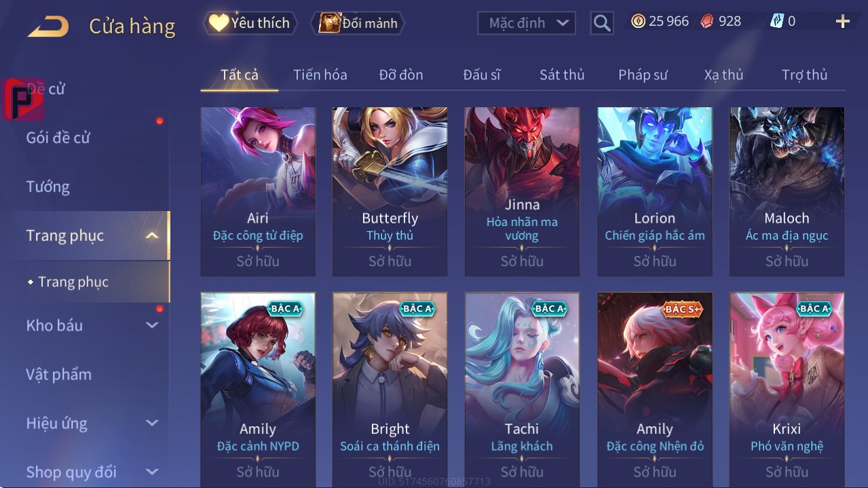Click the gold coin balance icon
Viewport: 868px width, 488px height.
coord(638,22)
